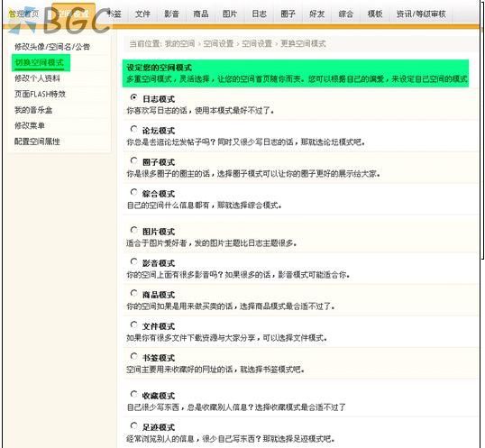Select the 足迹模式 radio option
This screenshot has width=485, height=448.
click(x=134, y=425)
